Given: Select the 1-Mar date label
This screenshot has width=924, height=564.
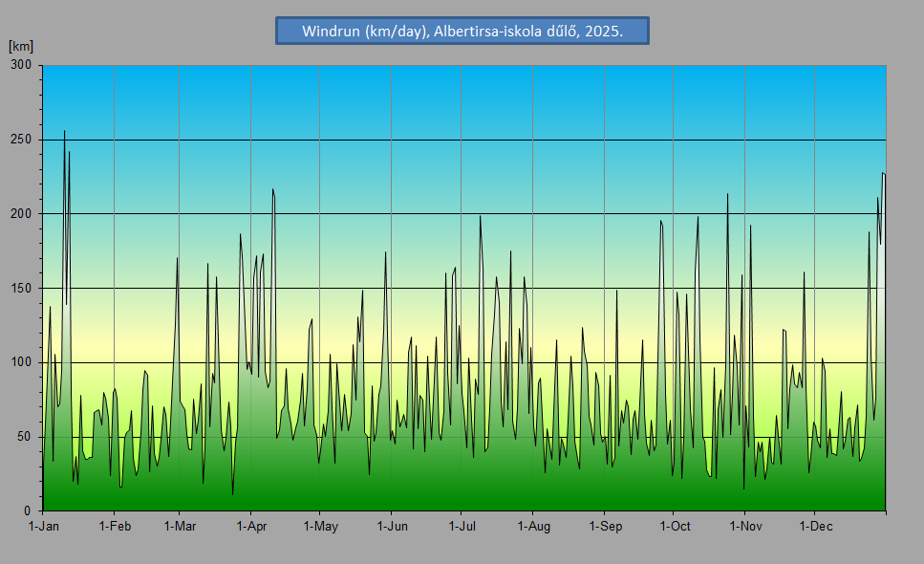Looking at the screenshot, I should (180, 526).
